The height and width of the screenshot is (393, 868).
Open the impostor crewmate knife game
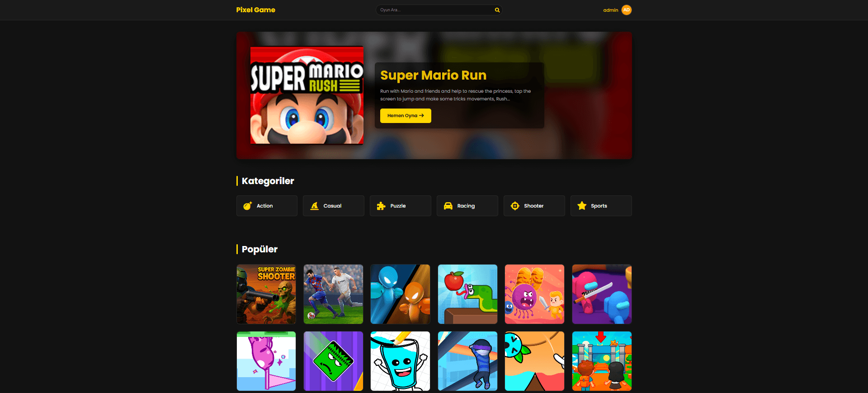[602, 294]
